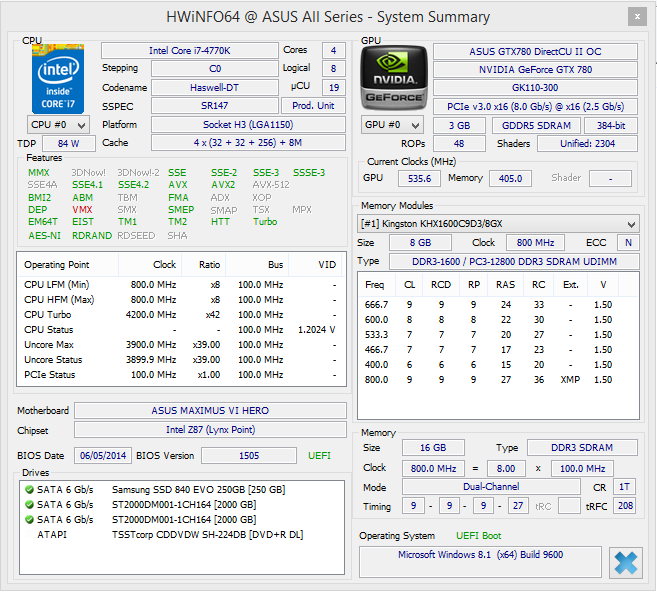Click the cache 4 x (32 + 32 + 256) + 8M field

point(248,142)
